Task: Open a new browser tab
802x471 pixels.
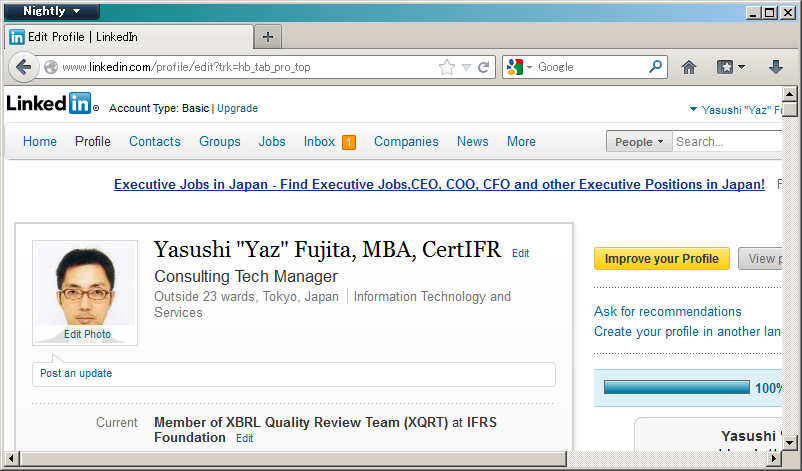Action: coord(268,37)
